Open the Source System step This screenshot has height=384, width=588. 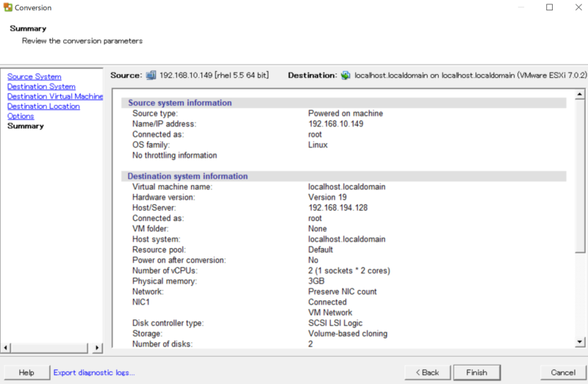35,76
